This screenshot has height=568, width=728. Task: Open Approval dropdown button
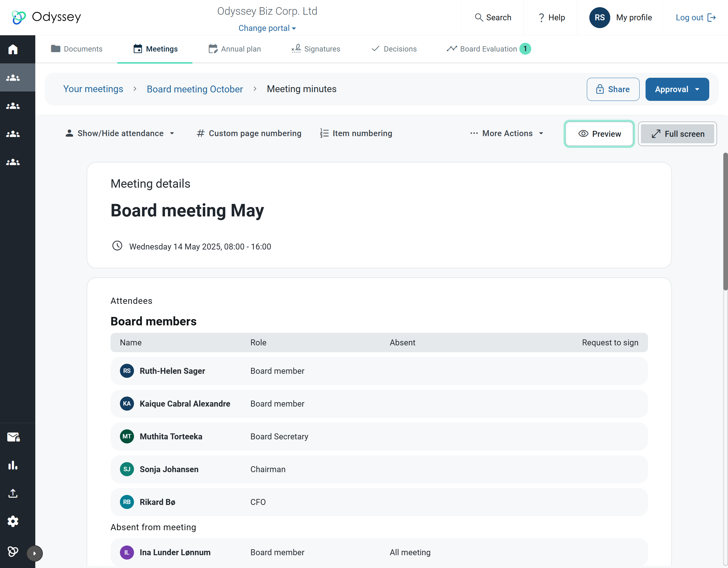point(677,89)
